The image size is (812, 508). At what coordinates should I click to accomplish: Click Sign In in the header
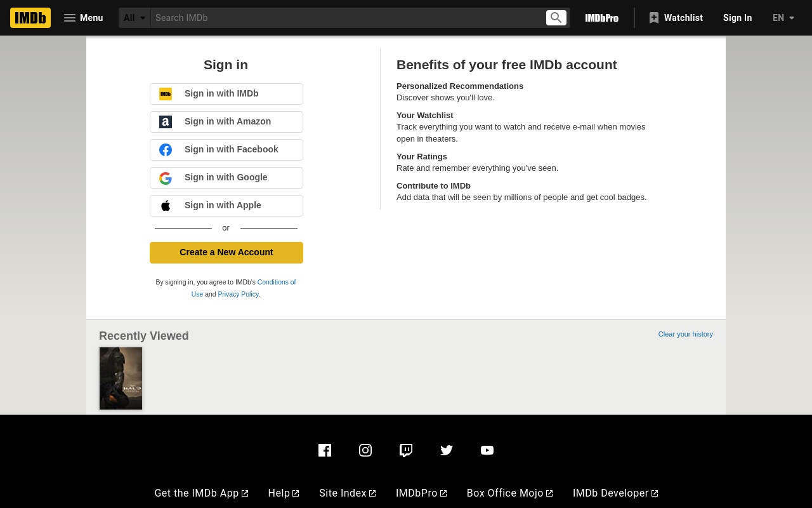737,18
